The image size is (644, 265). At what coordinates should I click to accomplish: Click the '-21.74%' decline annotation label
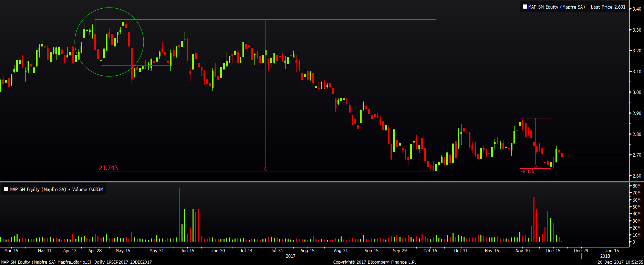(107, 168)
